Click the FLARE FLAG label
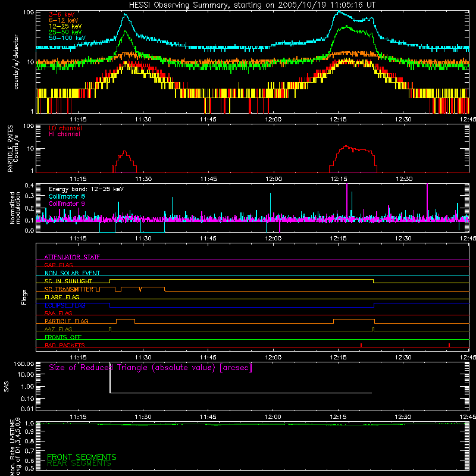 click(62, 297)
